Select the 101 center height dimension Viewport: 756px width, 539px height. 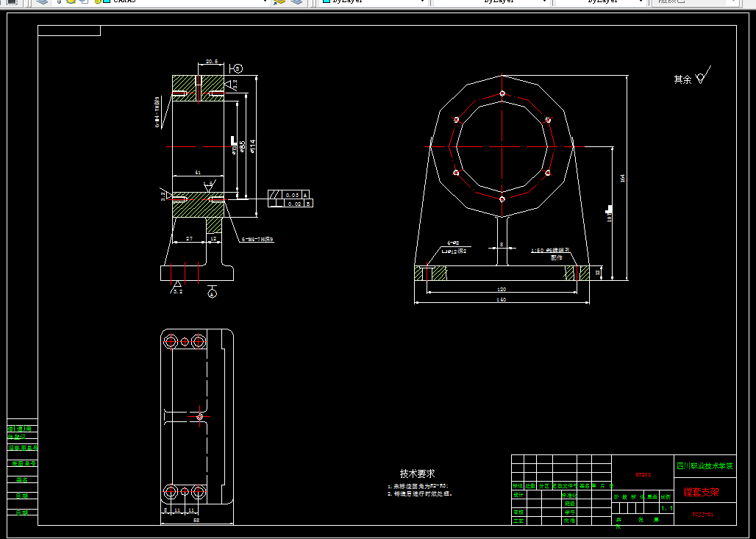point(609,218)
